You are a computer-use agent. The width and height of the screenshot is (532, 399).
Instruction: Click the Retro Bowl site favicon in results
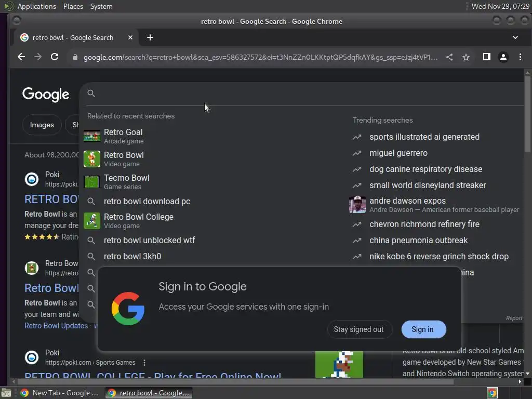click(x=32, y=268)
